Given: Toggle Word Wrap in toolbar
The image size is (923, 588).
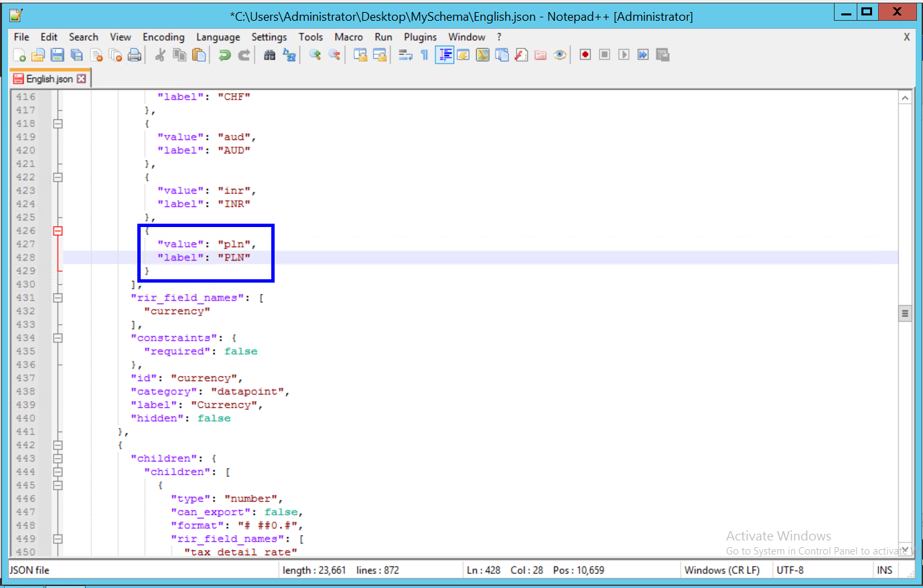Looking at the screenshot, I should pyautogui.click(x=405, y=55).
